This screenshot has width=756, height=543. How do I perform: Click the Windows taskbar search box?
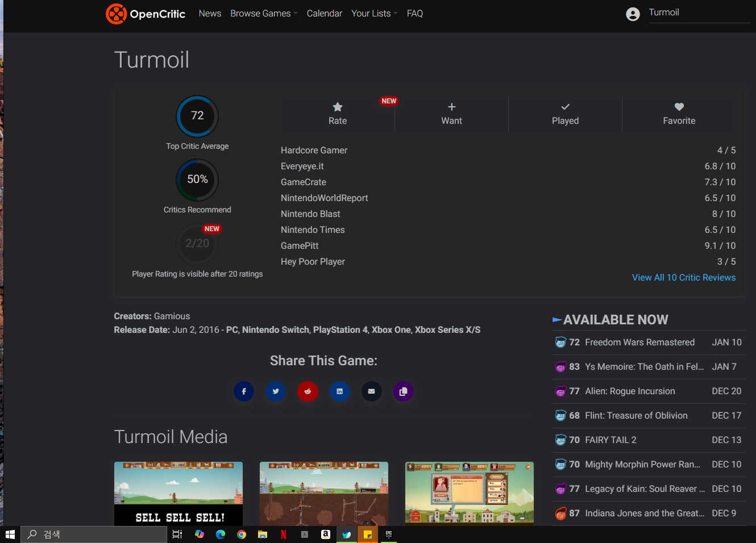tap(94, 534)
